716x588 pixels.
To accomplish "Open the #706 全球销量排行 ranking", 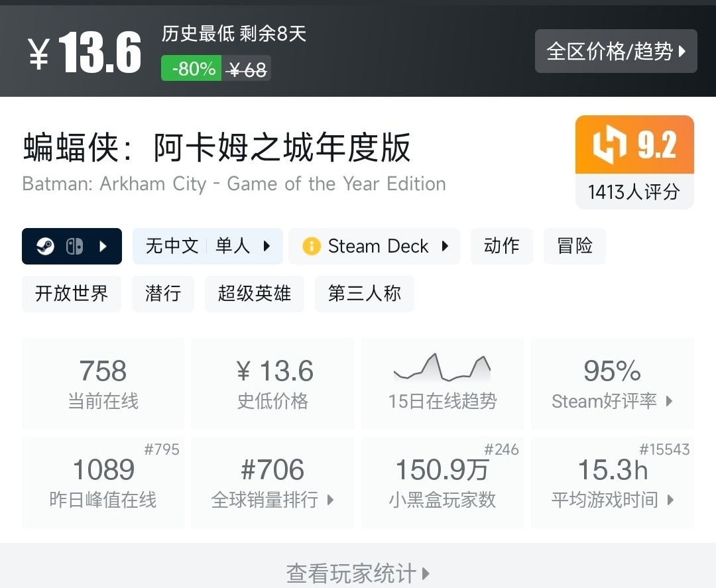I will [272, 483].
